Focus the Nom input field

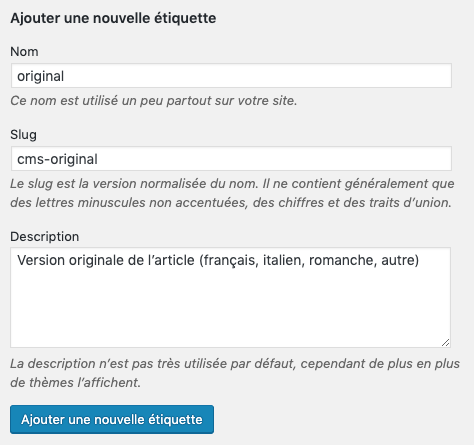click(x=231, y=76)
